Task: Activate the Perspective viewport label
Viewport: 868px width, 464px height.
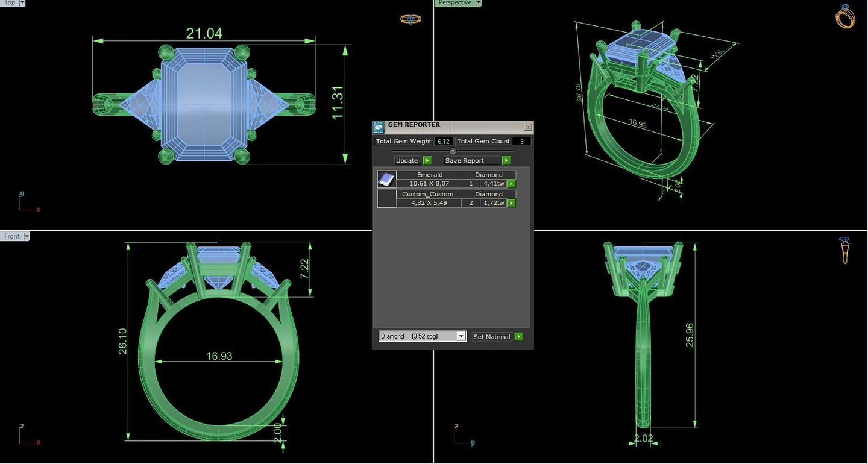Action: point(454,3)
